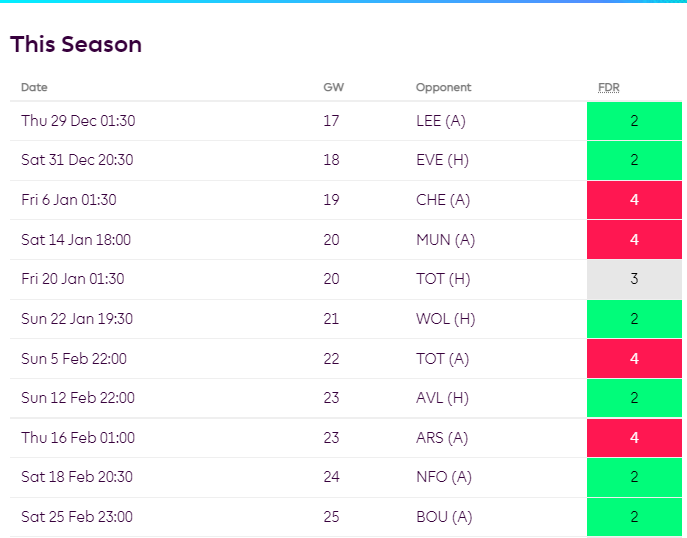Screen dimensions: 687x538
Task: Select the LEE (A) opponent entry
Action: coord(440,121)
